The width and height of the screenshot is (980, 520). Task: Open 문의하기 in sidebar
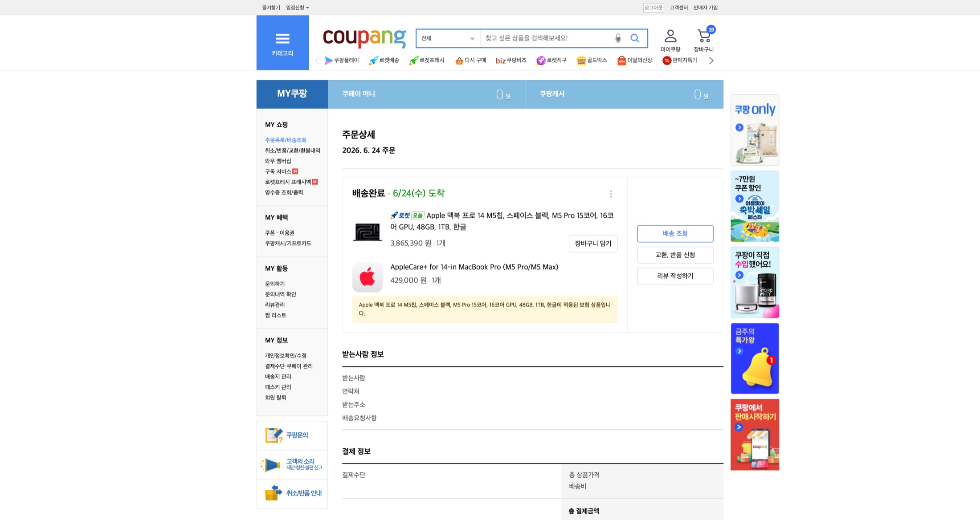pos(274,284)
